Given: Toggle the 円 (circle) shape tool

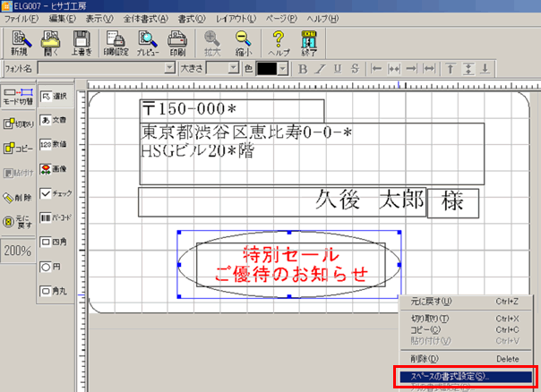Looking at the screenshot, I should 54,266.
